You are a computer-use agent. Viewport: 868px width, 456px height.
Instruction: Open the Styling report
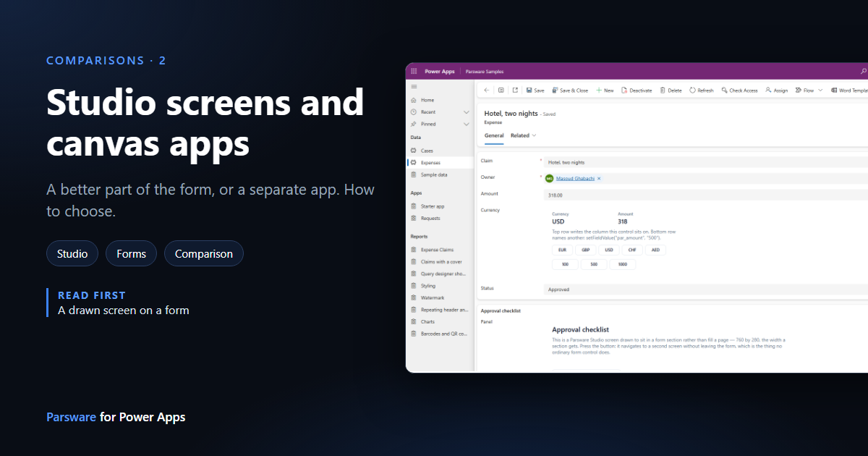[439, 286]
